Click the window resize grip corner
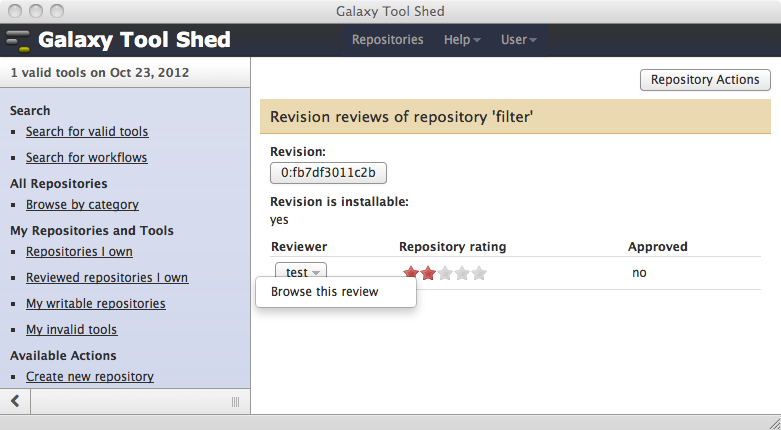This screenshot has width=781, height=430. pyautogui.click(x=774, y=423)
